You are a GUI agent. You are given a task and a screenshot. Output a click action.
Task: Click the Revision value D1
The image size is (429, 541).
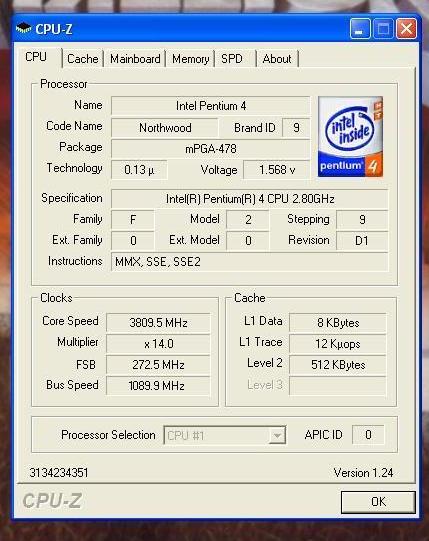(x=362, y=240)
